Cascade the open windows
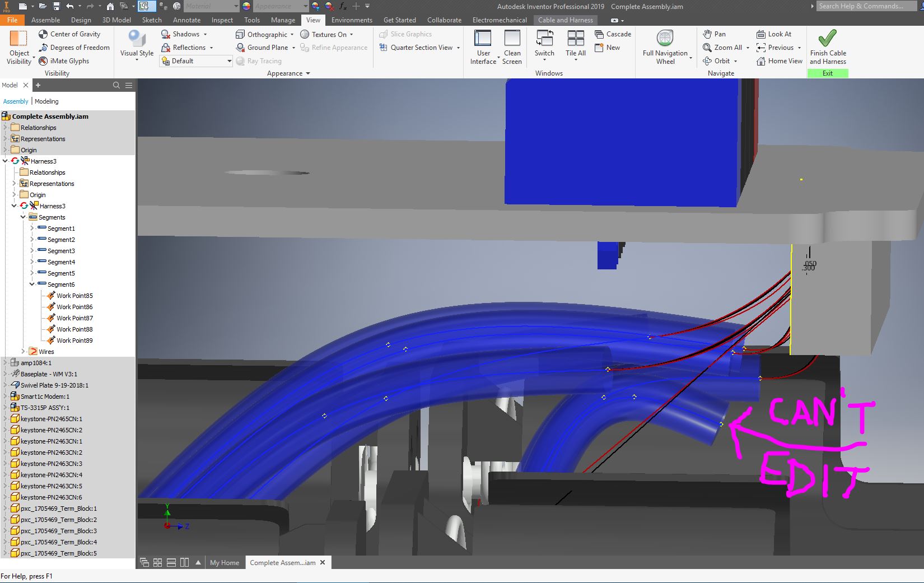 613,34
